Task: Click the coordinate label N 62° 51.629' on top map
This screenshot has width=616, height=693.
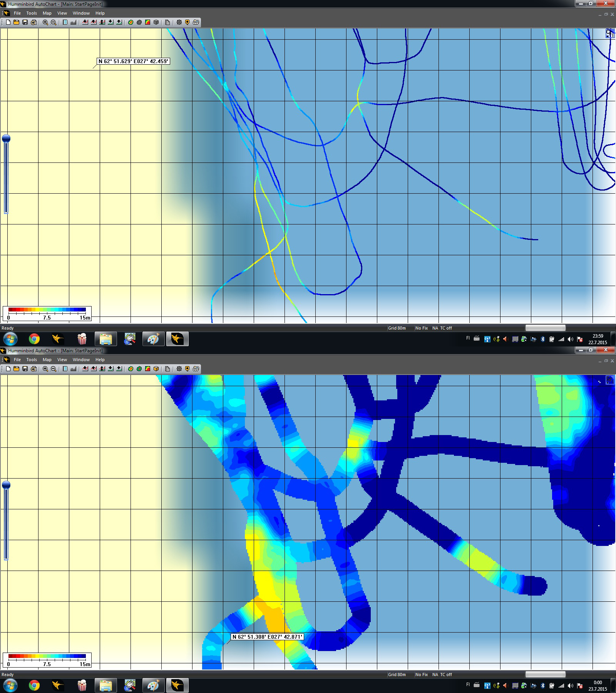Action: pos(133,61)
